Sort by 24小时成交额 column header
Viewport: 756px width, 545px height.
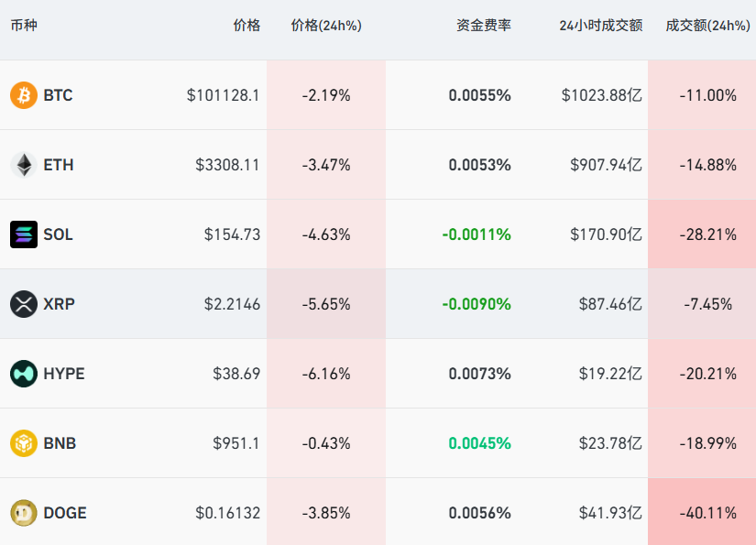(x=600, y=26)
